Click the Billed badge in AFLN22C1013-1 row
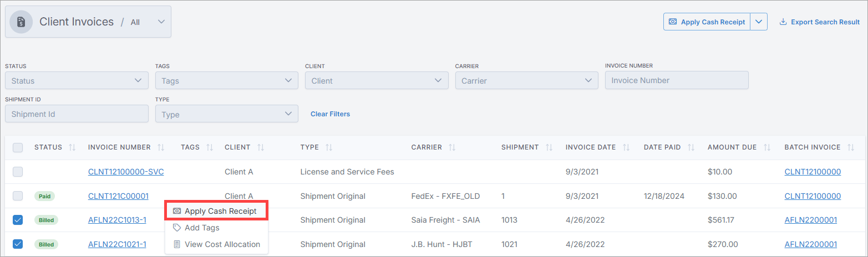 46,220
